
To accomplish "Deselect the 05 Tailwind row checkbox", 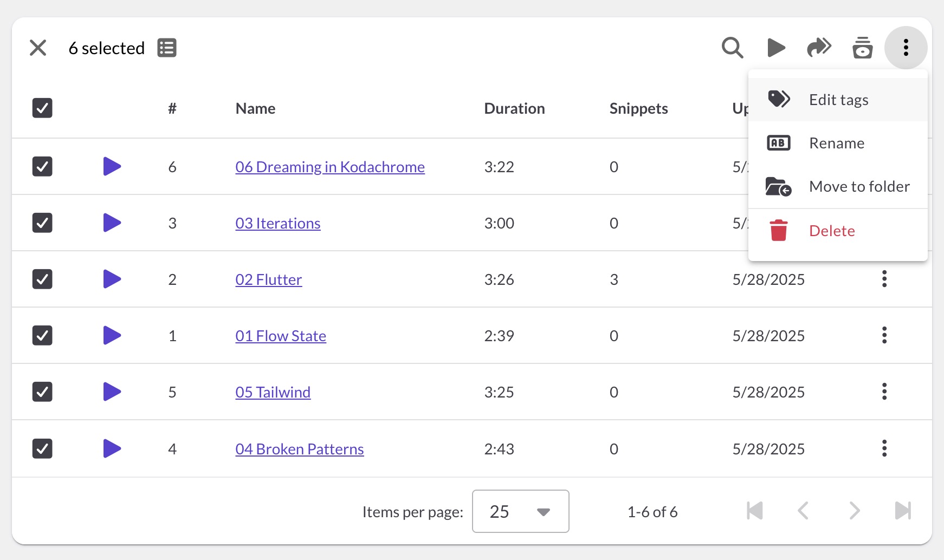I will (42, 392).
